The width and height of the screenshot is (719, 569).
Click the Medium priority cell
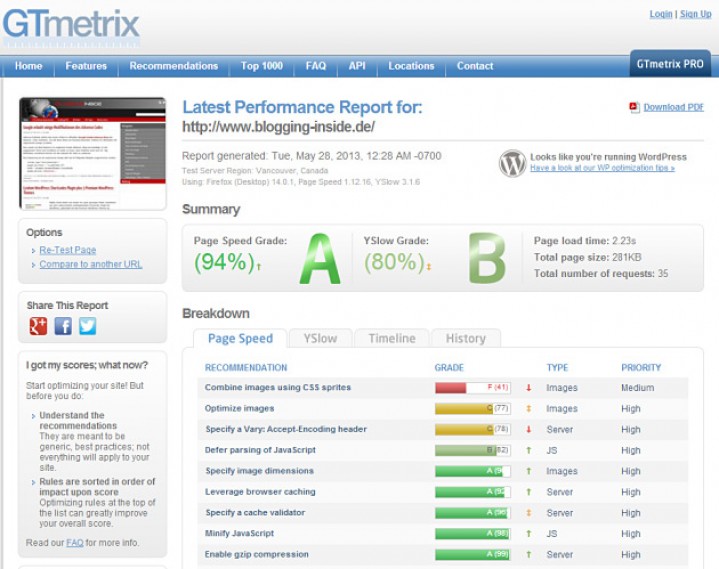coord(637,388)
